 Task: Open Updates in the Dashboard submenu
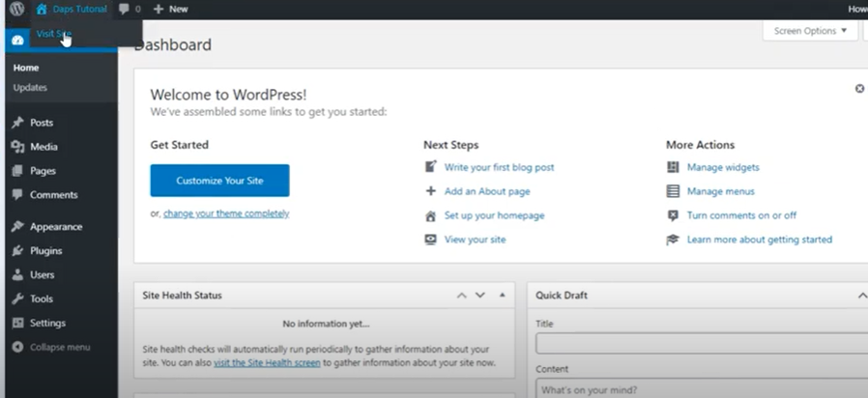[x=30, y=88]
